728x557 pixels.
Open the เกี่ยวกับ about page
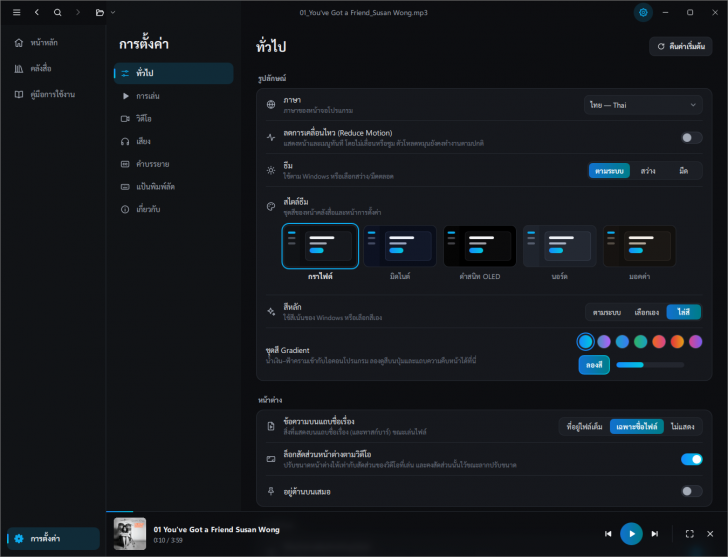click(x=173, y=209)
